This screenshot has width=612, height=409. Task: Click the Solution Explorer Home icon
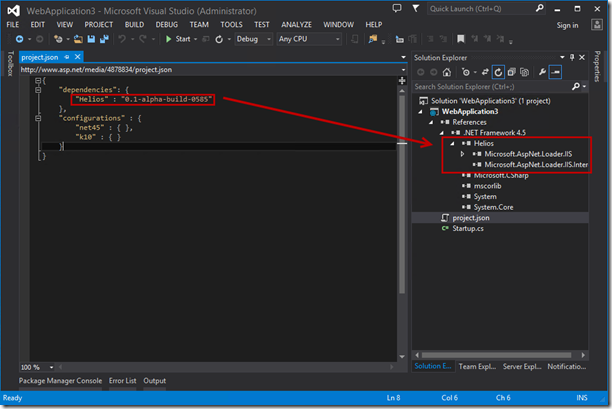point(447,72)
